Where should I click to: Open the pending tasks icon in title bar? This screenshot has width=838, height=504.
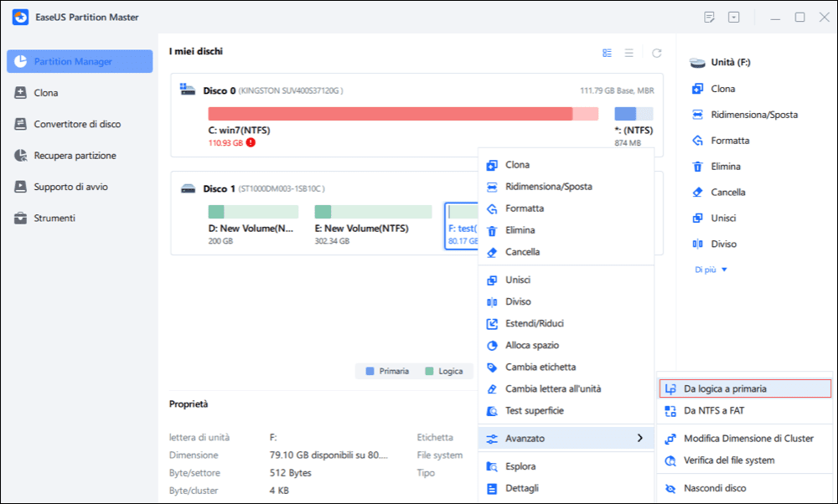709,18
